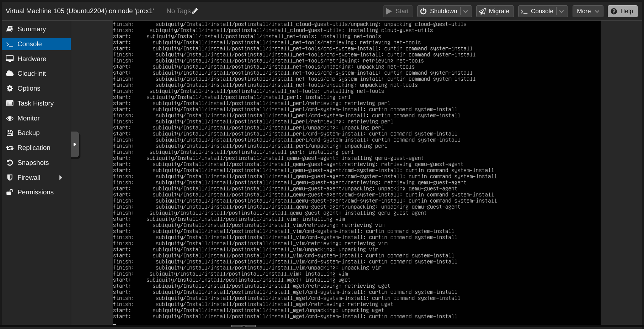Expand the Firewall submenu arrow

click(x=61, y=178)
